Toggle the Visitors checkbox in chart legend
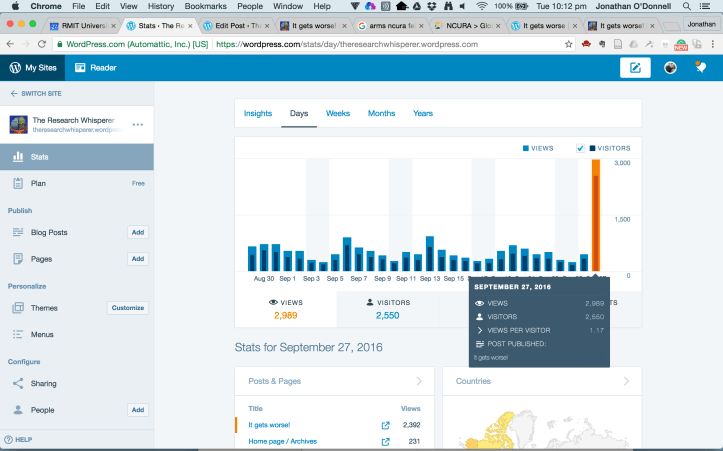723x451 pixels. 580,148
